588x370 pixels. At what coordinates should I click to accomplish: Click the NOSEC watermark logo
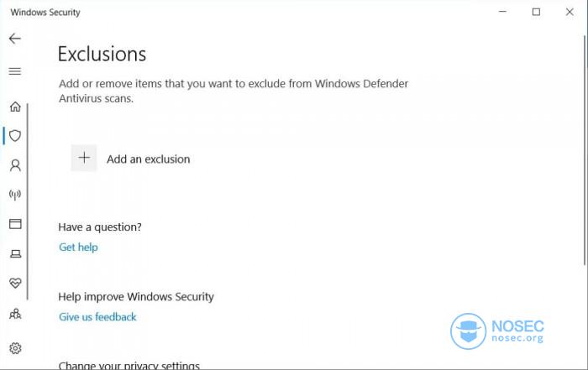497,331
